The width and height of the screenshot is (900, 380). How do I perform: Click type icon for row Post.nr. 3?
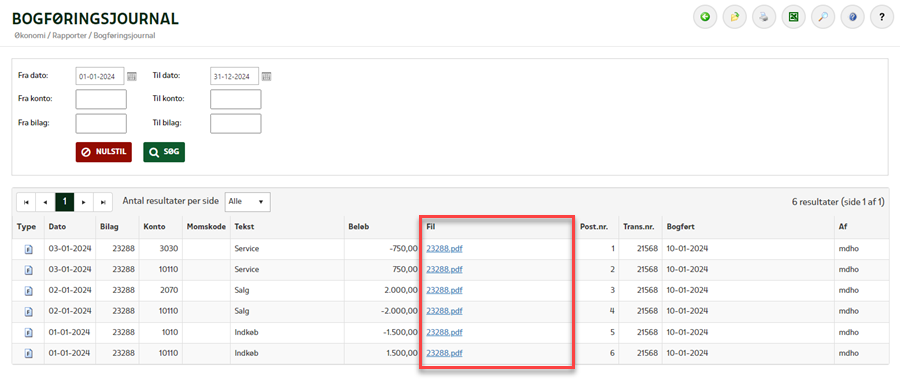pyautogui.click(x=28, y=290)
